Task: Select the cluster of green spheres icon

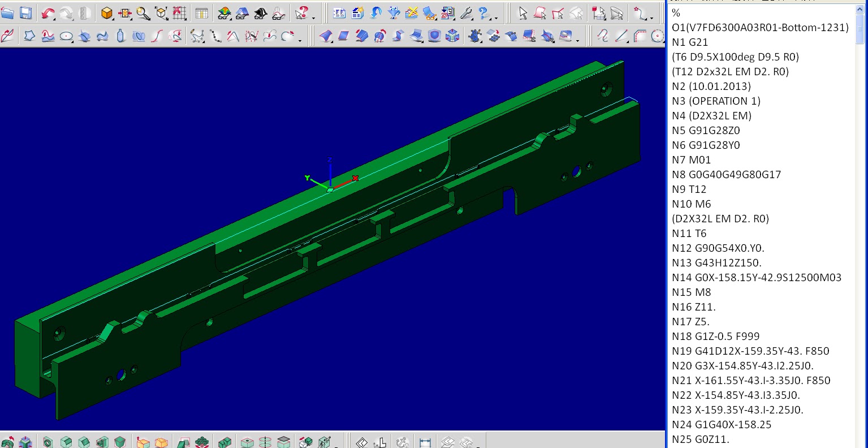Action: pos(202,442)
